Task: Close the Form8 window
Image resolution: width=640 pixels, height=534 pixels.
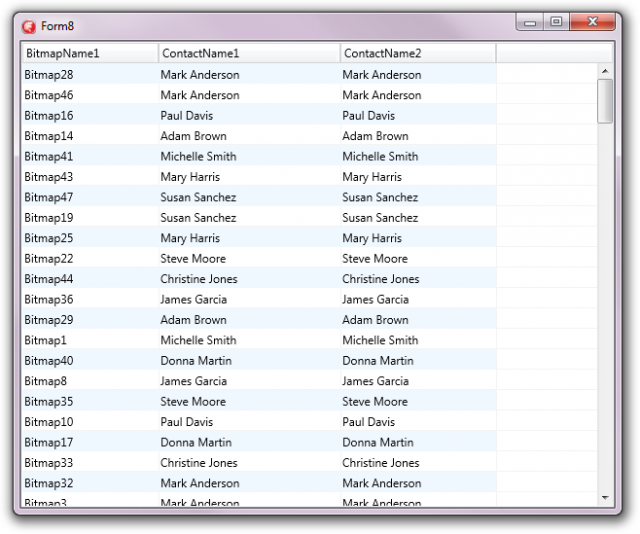Action: [592, 22]
